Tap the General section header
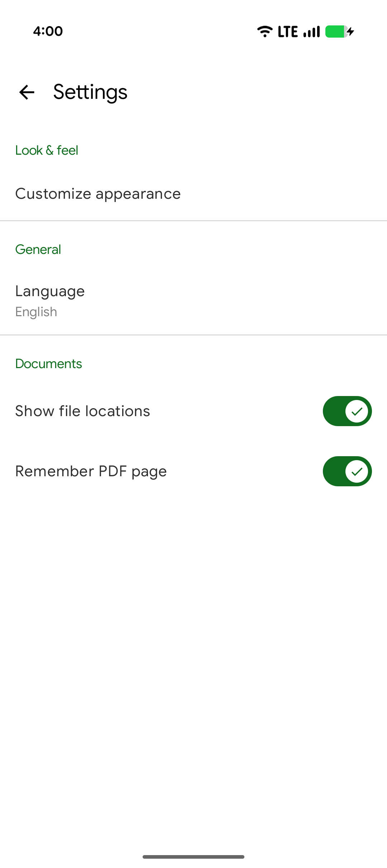This screenshot has width=387, height=868. pyautogui.click(x=38, y=249)
